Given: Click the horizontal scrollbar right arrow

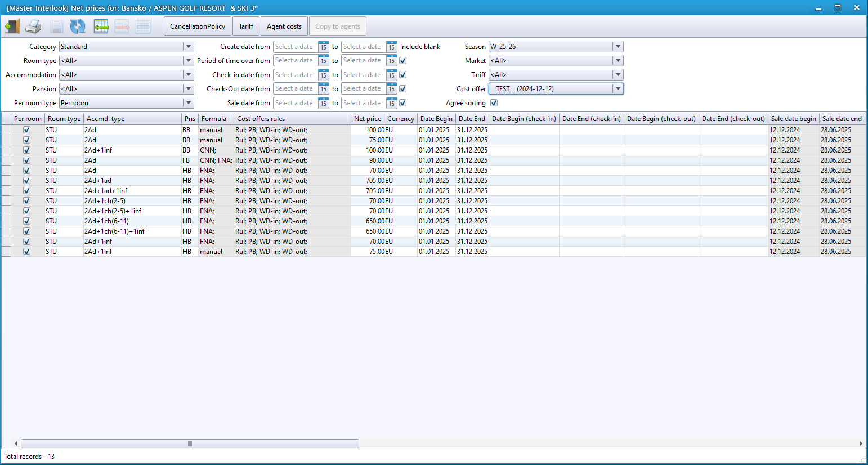Looking at the screenshot, I should coord(861,444).
